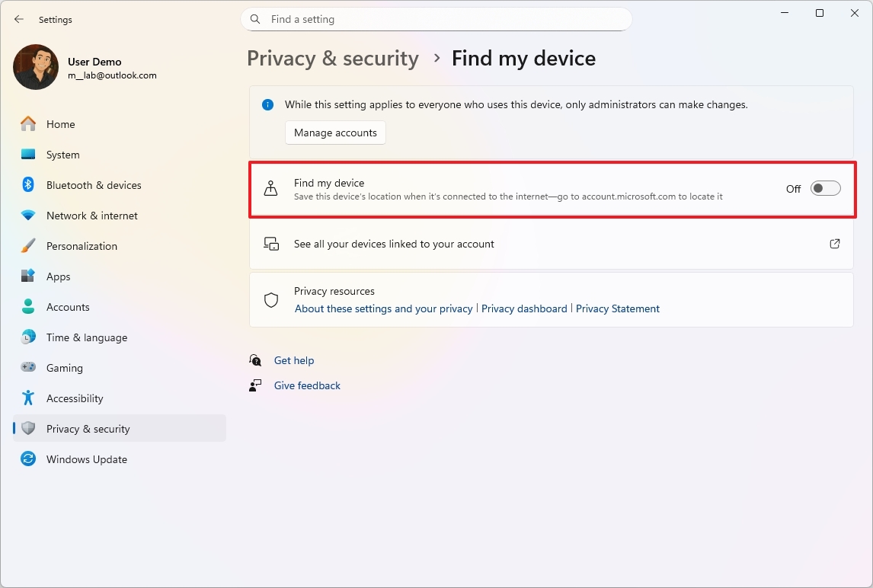Open the Privacy dashboard link
The width and height of the screenshot is (873, 588).
point(524,308)
